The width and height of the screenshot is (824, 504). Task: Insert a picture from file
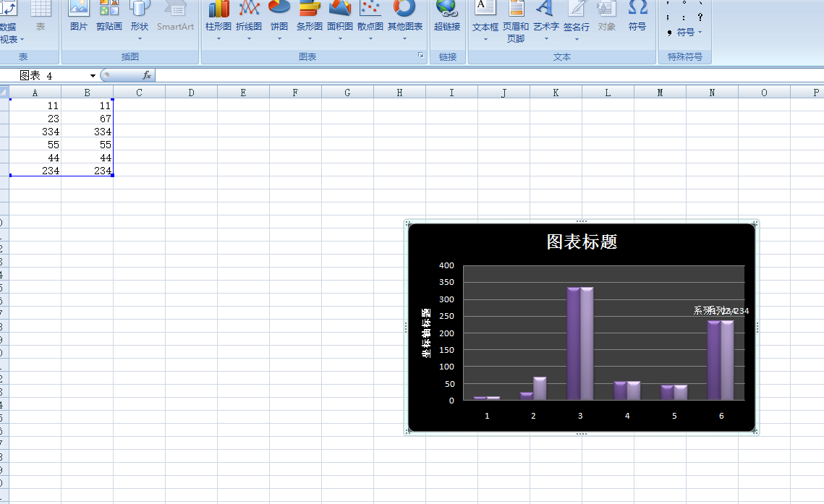coord(78,17)
